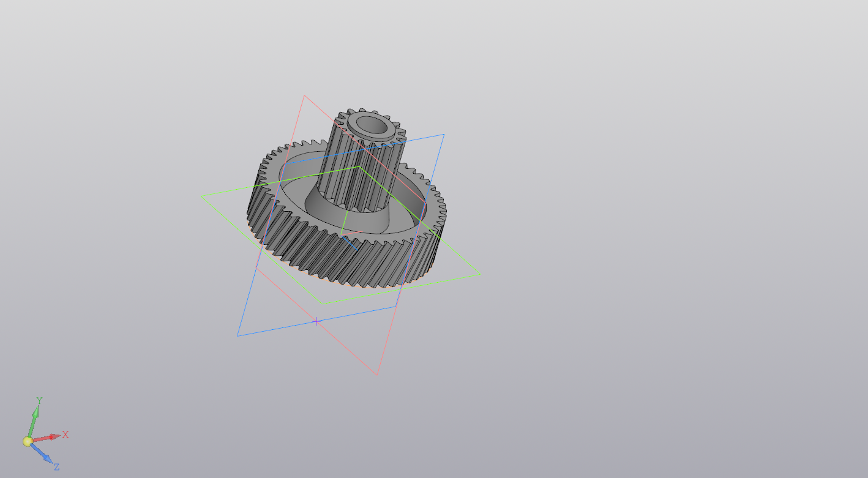Screen dimensions: 868x478
Task: Click the letter Y label above the triad
Action: (x=39, y=401)
